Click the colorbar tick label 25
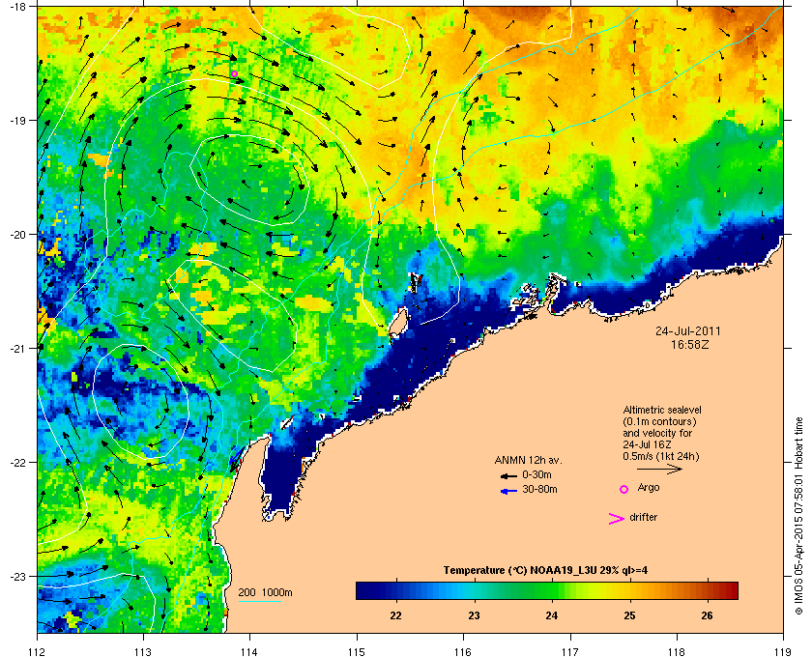 click(629, 615)
